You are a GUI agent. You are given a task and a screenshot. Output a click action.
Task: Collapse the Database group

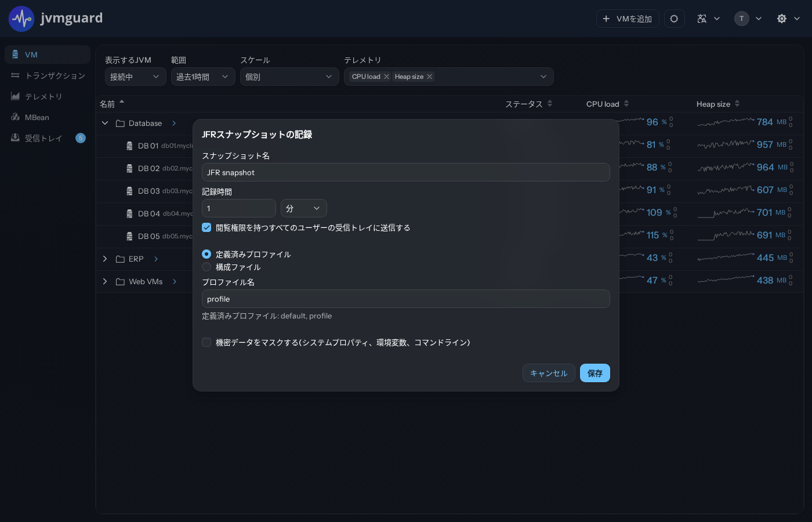[x=105, y=123]
